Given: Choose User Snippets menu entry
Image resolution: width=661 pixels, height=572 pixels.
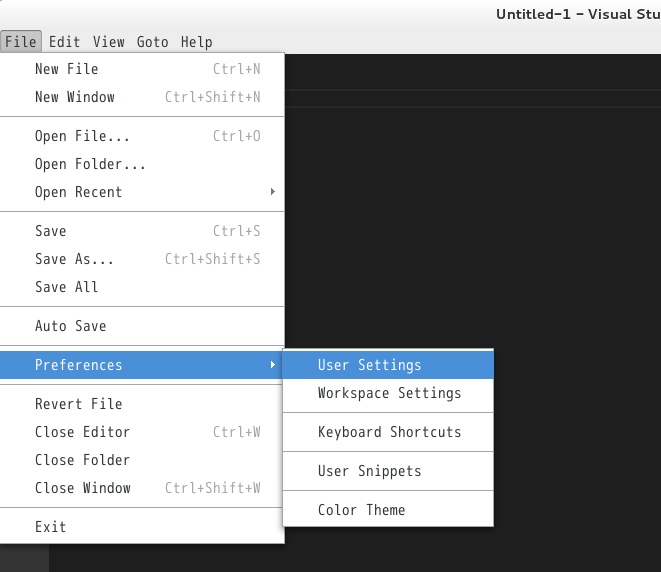Looking at the screenshot, I should tap(369, 471).
